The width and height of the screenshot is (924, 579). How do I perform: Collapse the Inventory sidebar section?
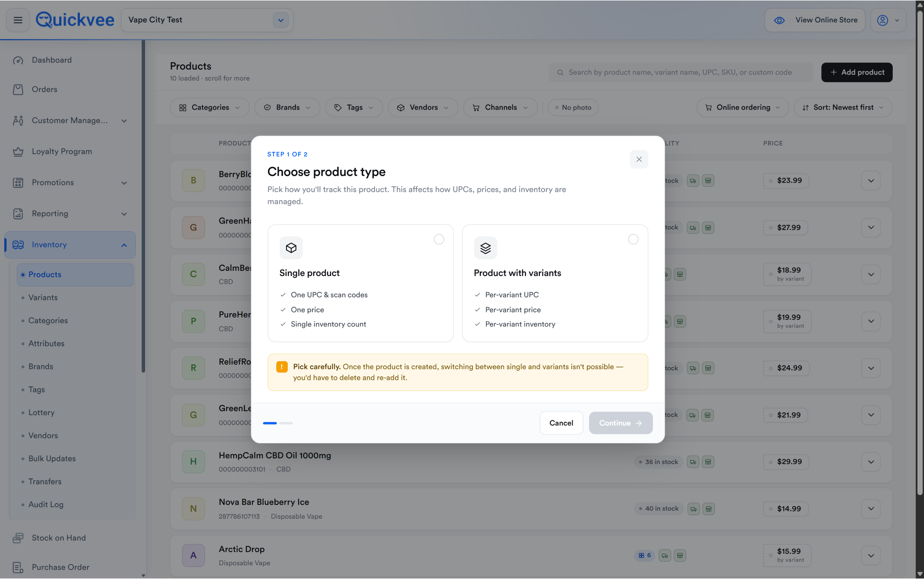tap(124, 245)
